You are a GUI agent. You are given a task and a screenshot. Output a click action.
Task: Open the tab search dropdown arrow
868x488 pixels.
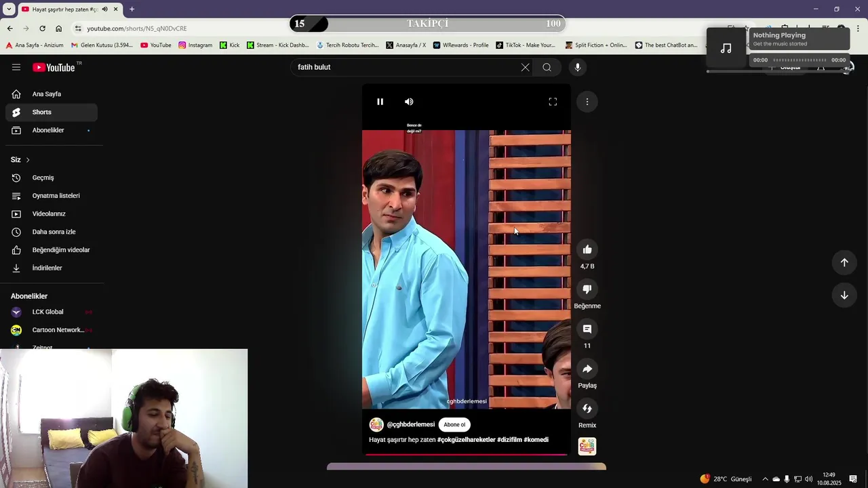click(9, 9)
